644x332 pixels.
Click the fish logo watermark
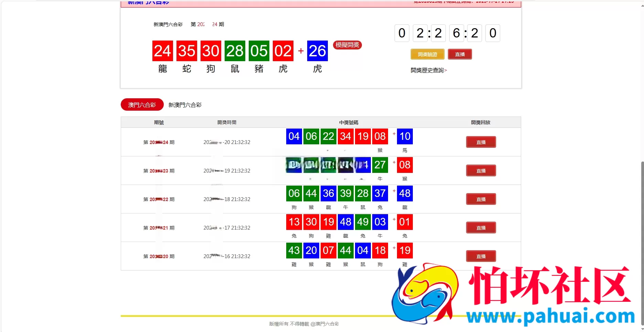pos(425,293)
